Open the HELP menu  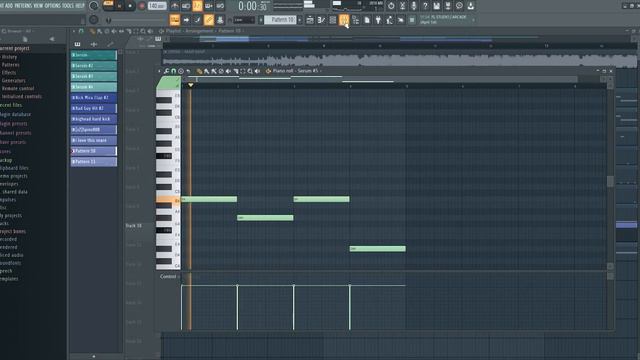(x=80, y=6)
